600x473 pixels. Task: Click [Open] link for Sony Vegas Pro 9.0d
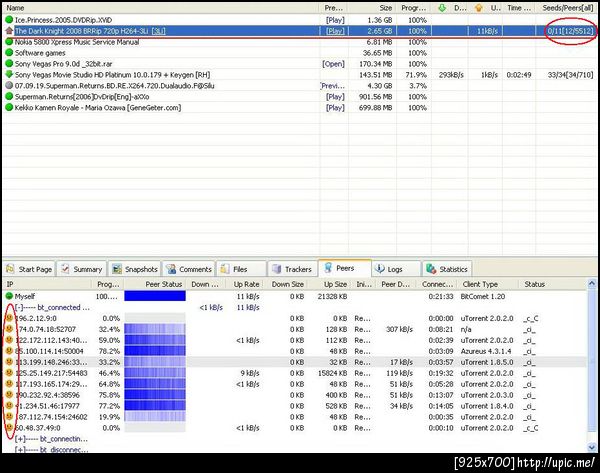(333, 64)
